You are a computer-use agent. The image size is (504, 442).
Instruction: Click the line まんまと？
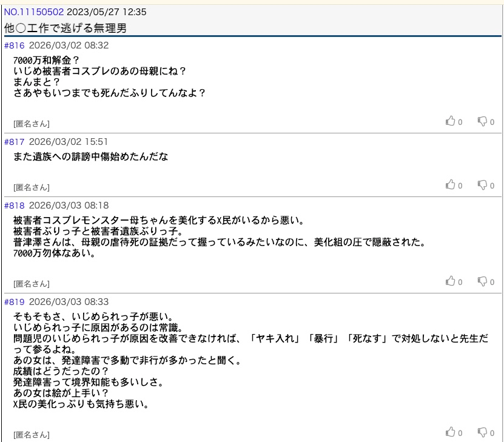coord(36,82)
